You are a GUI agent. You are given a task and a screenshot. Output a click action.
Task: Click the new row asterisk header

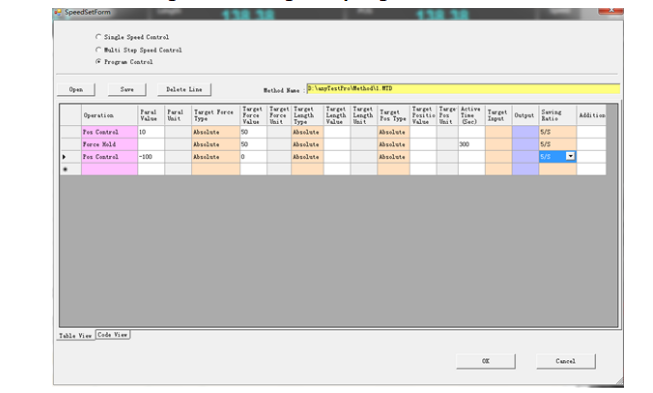tap(65, 169)
